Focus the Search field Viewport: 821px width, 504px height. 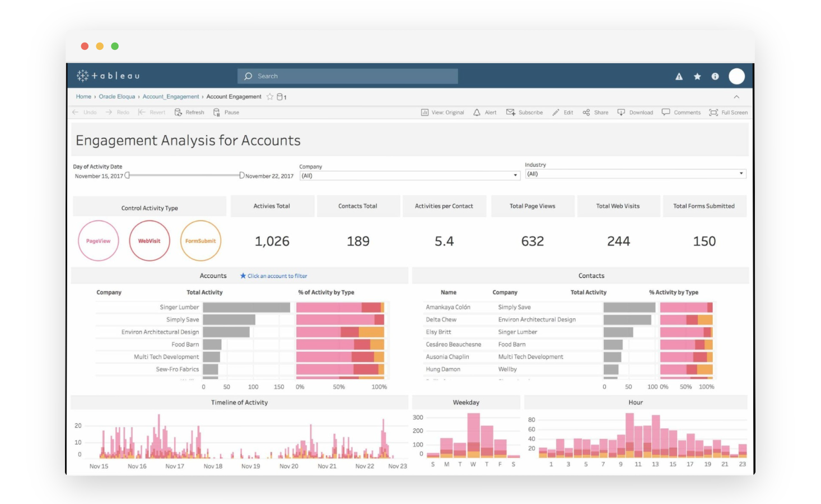pyautogui.click(x=348, y=76)
